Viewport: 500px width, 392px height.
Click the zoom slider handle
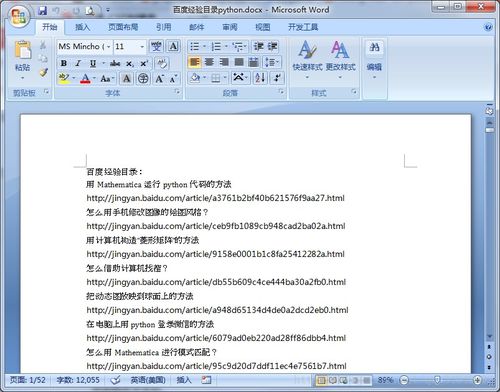coord(437,380)
